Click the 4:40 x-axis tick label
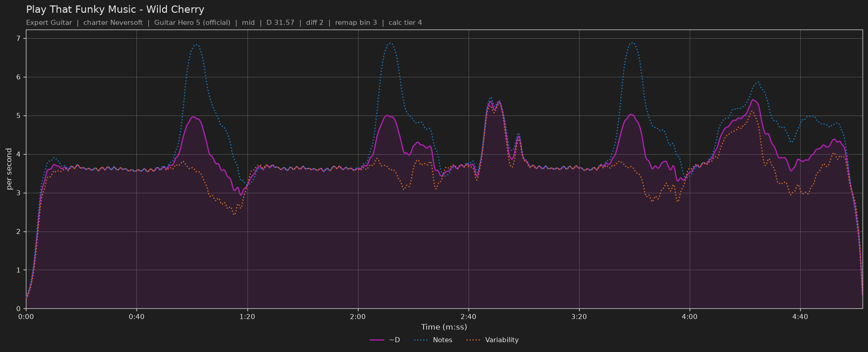The height and width of the screenshot is (352, 868). pos(800,317)
